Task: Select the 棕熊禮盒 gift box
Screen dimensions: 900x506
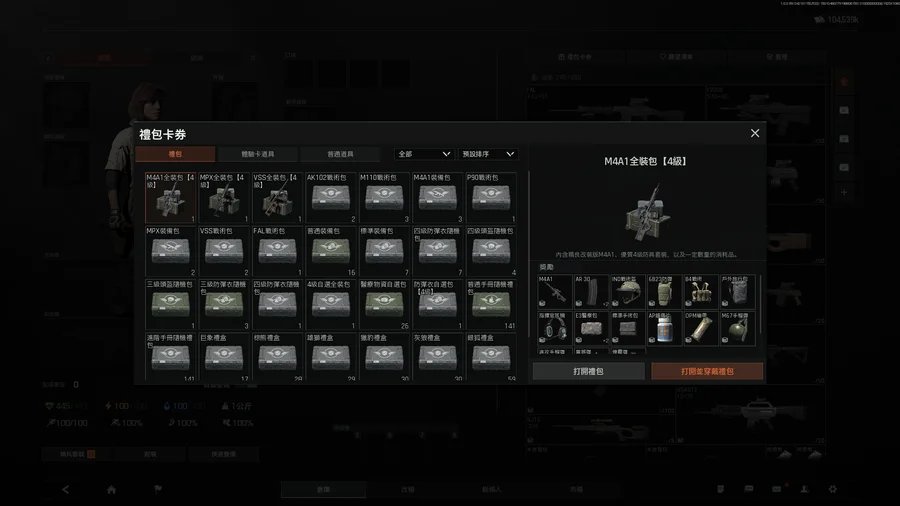Action: click(x=277, y=356)
